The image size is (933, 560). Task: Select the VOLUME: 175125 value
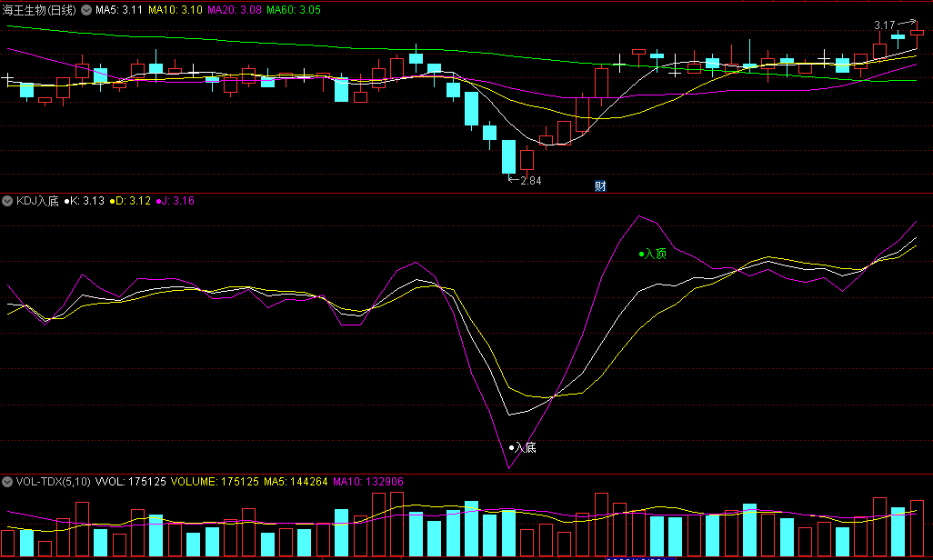pyautogui.click(x=215, y=482)
